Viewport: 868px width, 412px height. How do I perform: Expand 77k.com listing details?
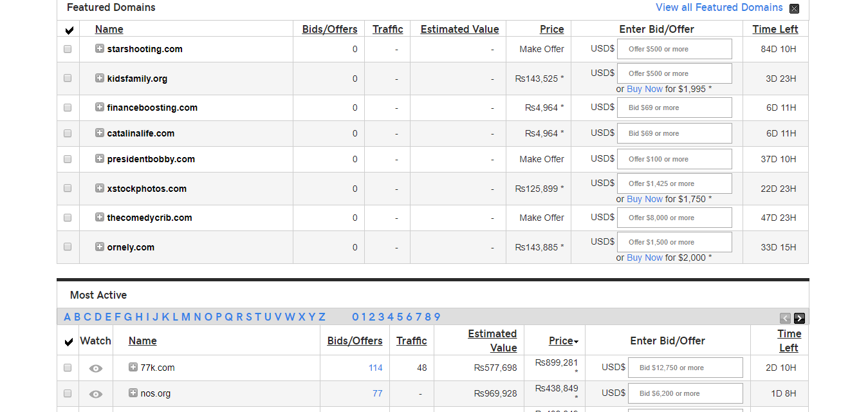coord(133,367)
